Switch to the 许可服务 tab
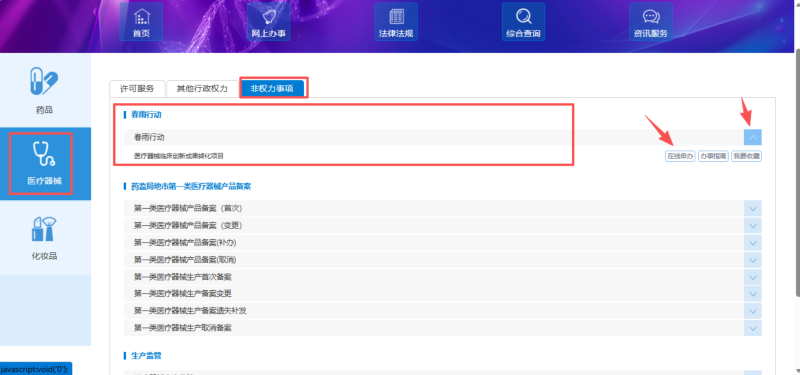 [x=137, y=88]
